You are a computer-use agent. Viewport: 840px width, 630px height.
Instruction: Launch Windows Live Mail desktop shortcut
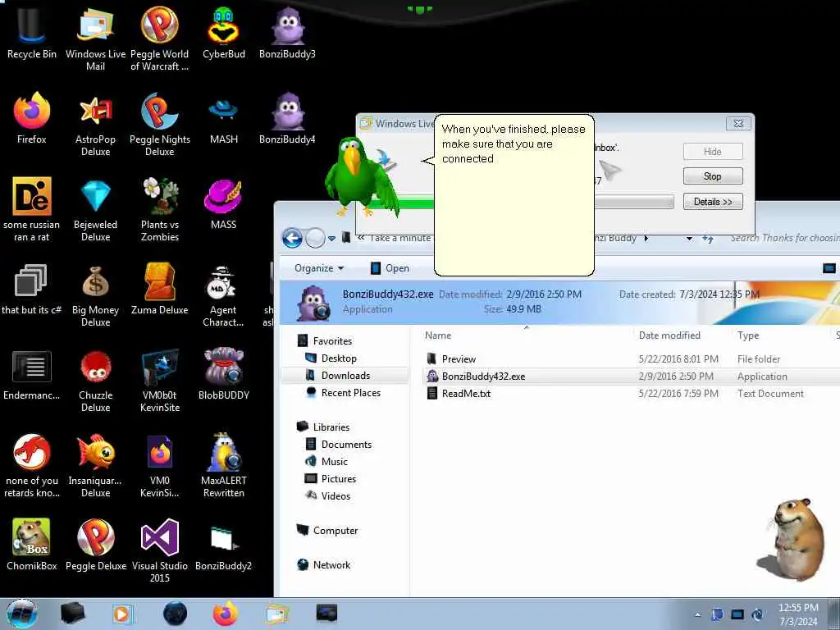click(x=95, y=39)
